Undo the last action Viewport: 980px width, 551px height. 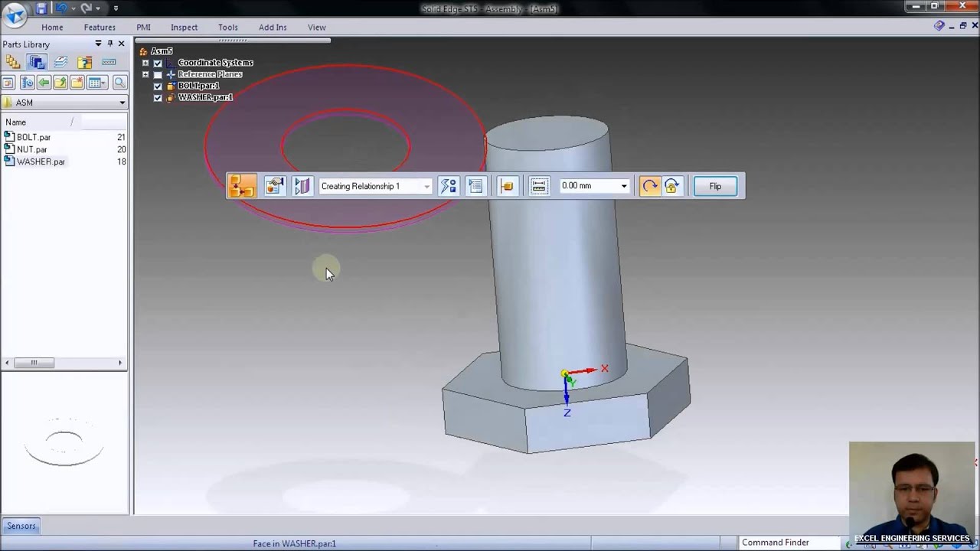pyautogui.click(x=60, y=8)
